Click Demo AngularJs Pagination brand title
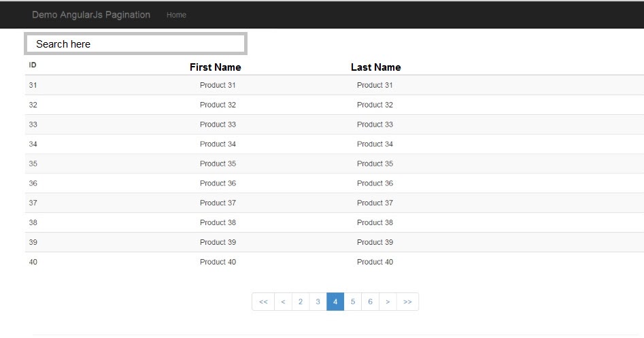This screenshot has height=338, width=644. 91,15
